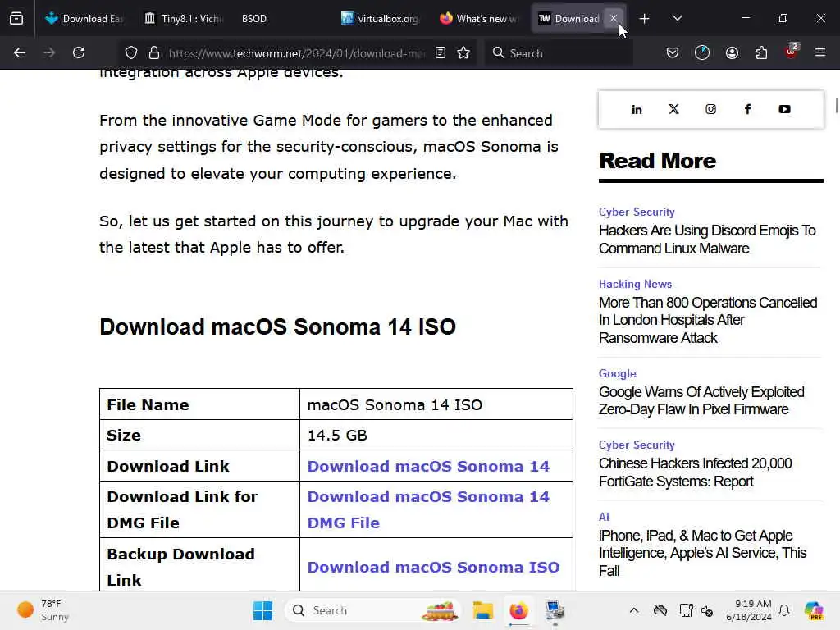The height and width of the screenshot is (630, 840).
Task: Open Hackers Are Using Discord Emojis article
Action: [x=707, y=240]
